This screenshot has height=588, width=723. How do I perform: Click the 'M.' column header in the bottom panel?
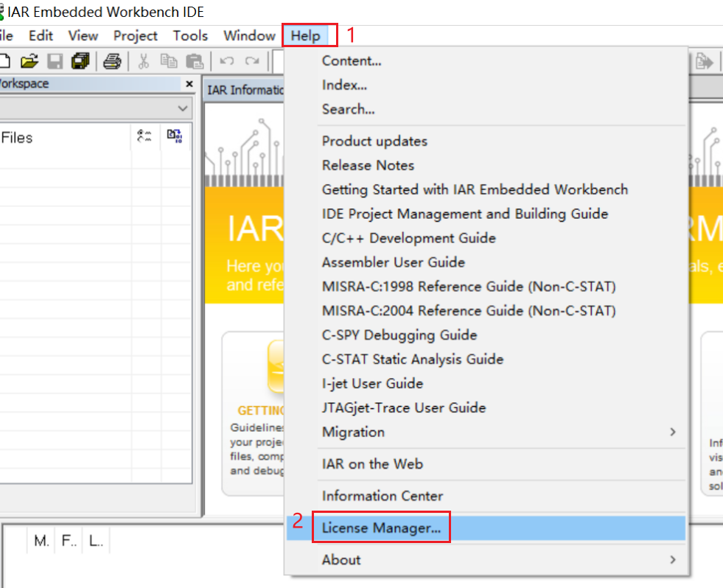pyautogui.click(x=41, y=541)
